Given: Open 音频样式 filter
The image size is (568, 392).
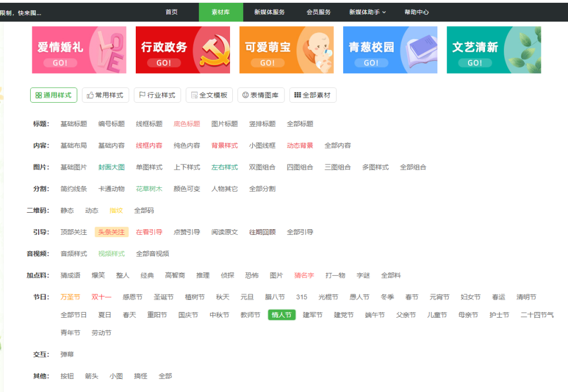Looking at the screenshot, I should pyautogui.click(x=73, y=254).
